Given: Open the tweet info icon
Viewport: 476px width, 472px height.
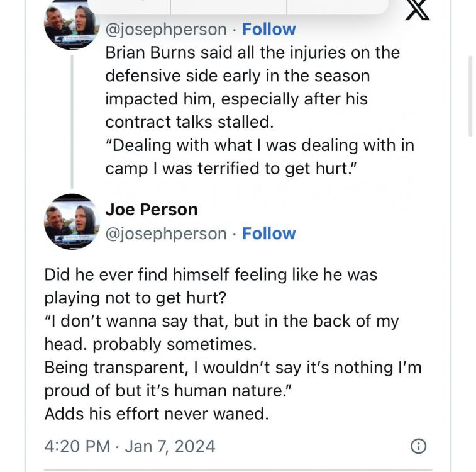Looking at the screenshot, I should pos(418,446).
